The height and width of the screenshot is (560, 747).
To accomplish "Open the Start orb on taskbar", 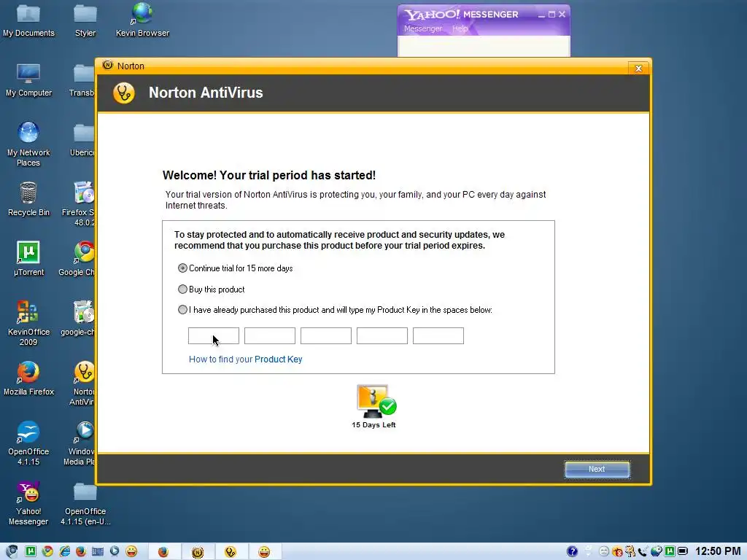I will [x=12, y=551].
